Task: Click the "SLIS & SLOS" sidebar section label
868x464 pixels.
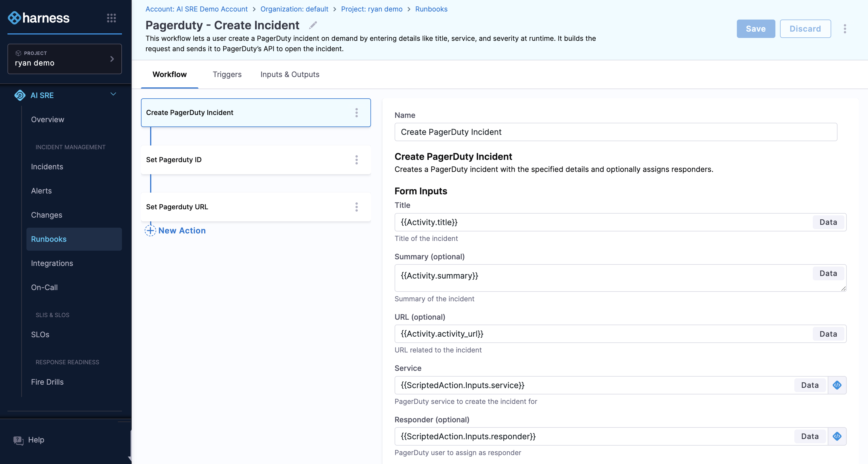Action: (53, 315)
